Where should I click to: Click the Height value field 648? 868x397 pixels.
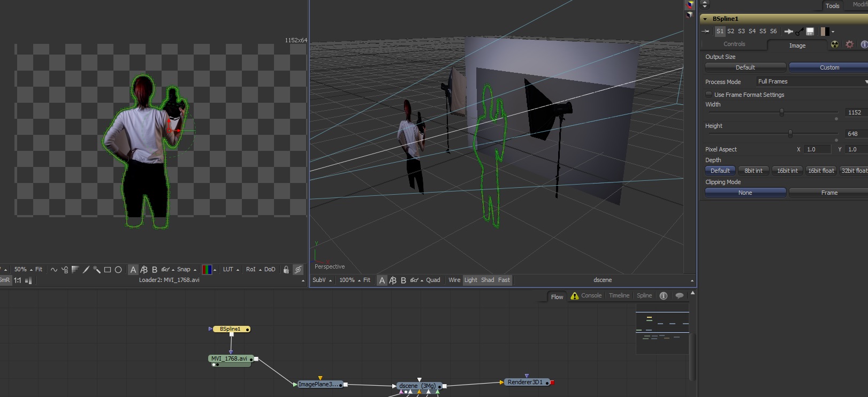pyautogui.click(x=856, y=134)
